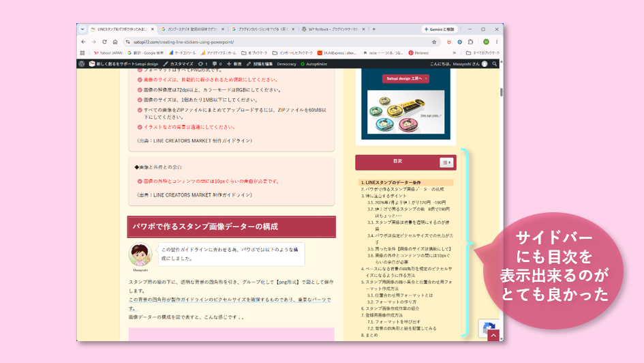Open the IE ブックマーク folder
The height and width of the screenshot is (363, 644).
[x=254, y=53]
